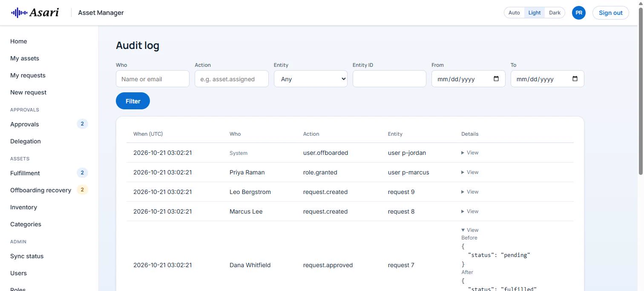Click the 'When (UTC)' column header
The width and height of the screenshot is (644, 291).
[x=148, y=134]
